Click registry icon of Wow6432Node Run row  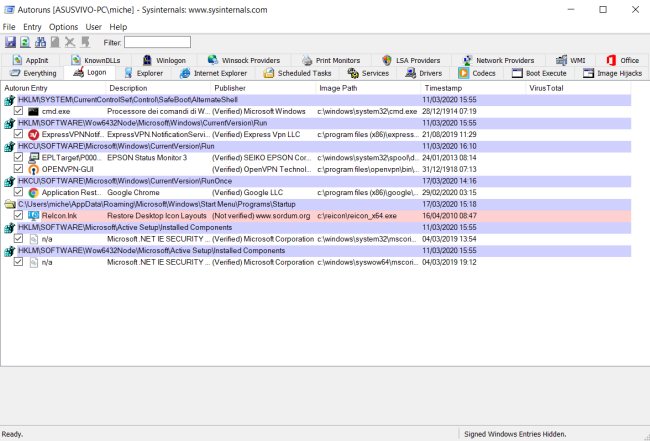click(x=10, y=123)
